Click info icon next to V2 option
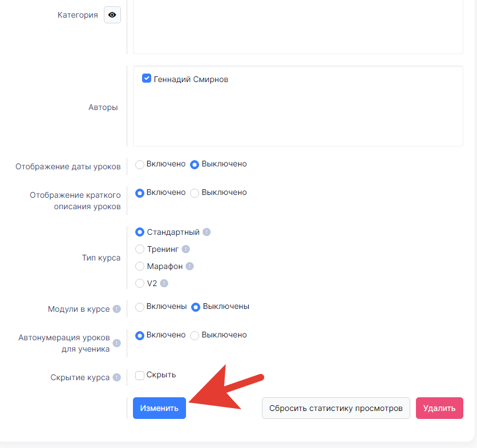This screenshot has width=477, height=448. pos(164,283)
